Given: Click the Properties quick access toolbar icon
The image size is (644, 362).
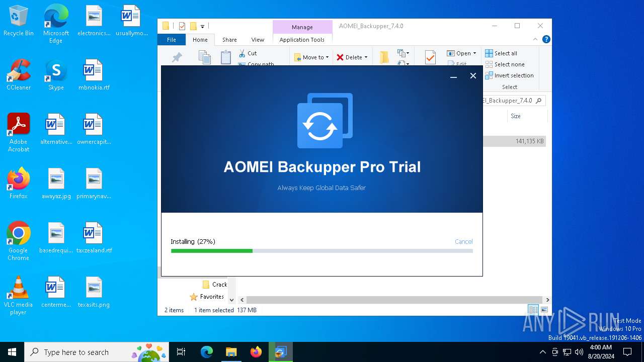Looking at the screenshot, I should (x=182, y=26).
